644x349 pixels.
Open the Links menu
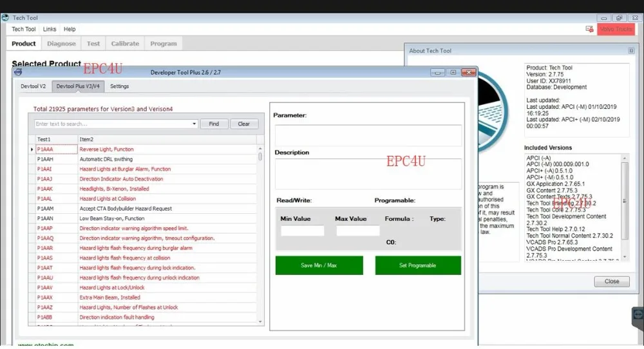[x=50, y=29]
